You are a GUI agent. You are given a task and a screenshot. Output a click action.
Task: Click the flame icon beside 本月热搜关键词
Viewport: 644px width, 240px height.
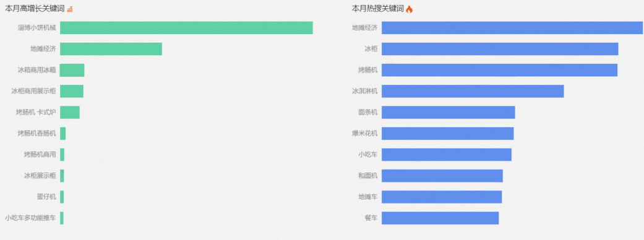(x=409, y=9)
